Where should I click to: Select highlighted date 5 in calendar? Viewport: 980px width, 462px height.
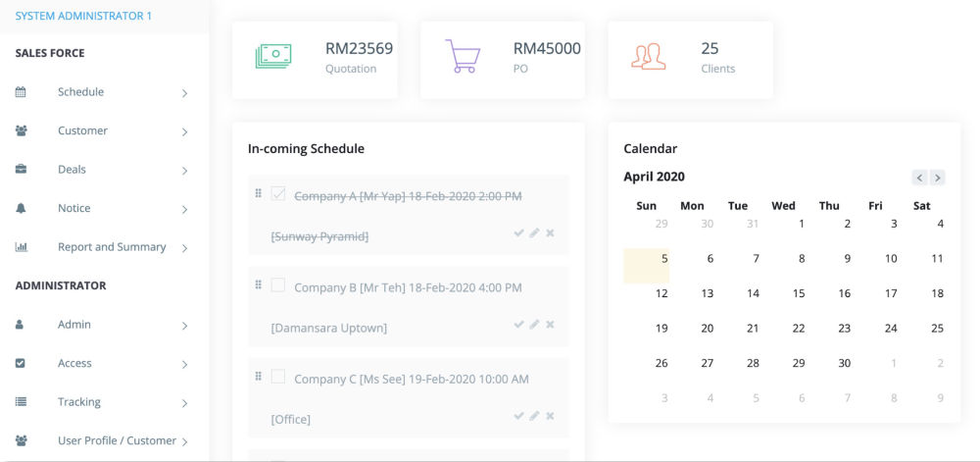(664, 259)
